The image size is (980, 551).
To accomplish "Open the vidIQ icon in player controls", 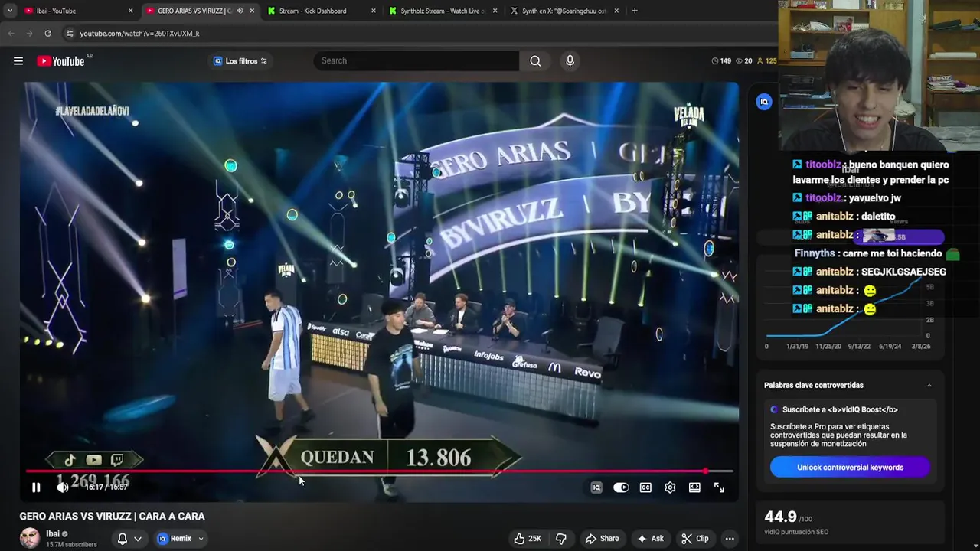I will click(596, 487).
